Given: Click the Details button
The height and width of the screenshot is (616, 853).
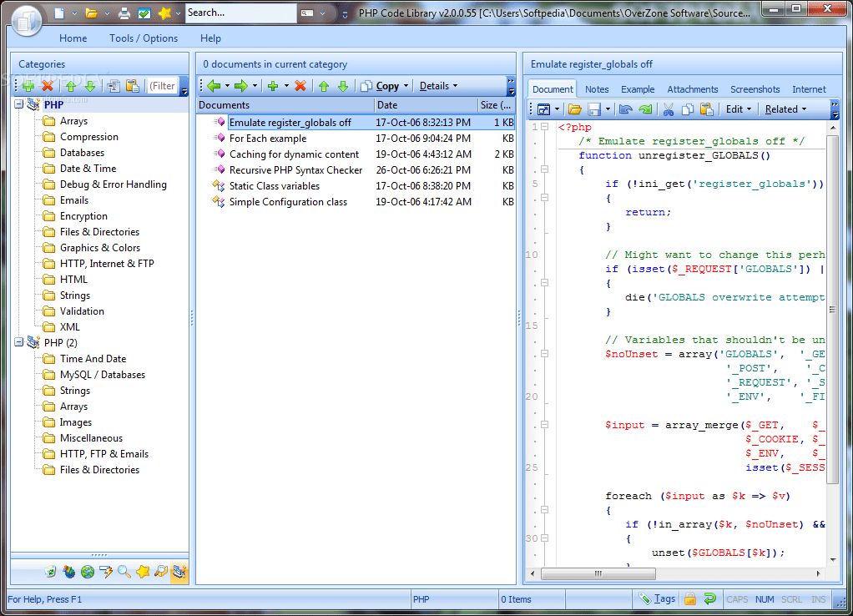Looking at the screenshot, I should click(435, 85).
